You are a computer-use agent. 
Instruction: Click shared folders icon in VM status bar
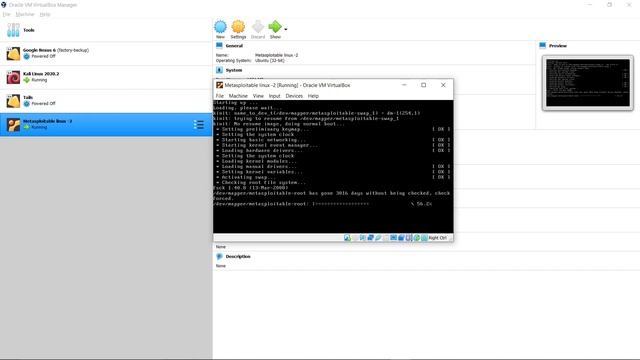(386, 238)
